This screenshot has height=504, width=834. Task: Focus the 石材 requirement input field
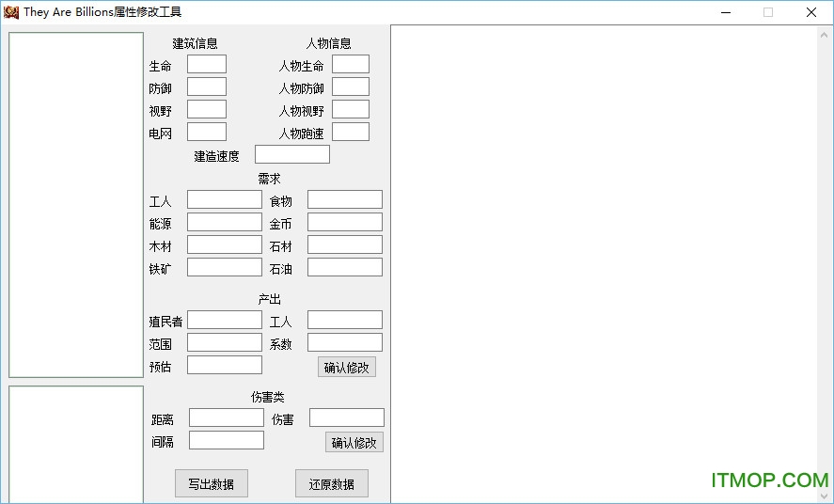(x=345, y=244)
